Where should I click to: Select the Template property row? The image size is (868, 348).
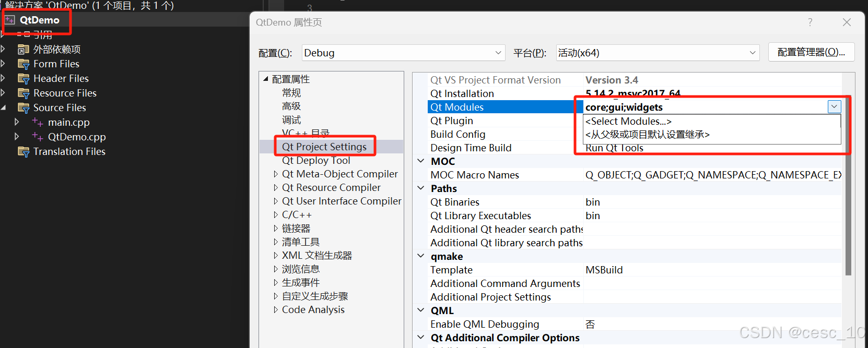(634, 270)
